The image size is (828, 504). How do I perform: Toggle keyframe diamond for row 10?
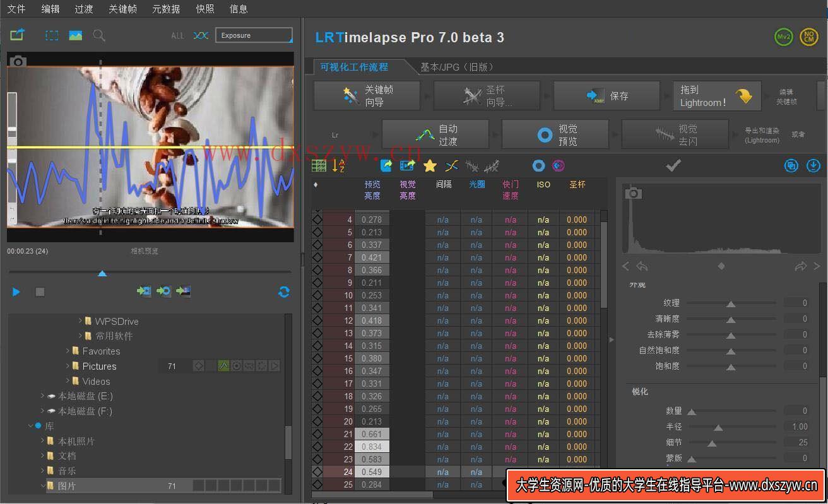click(317, 295)
